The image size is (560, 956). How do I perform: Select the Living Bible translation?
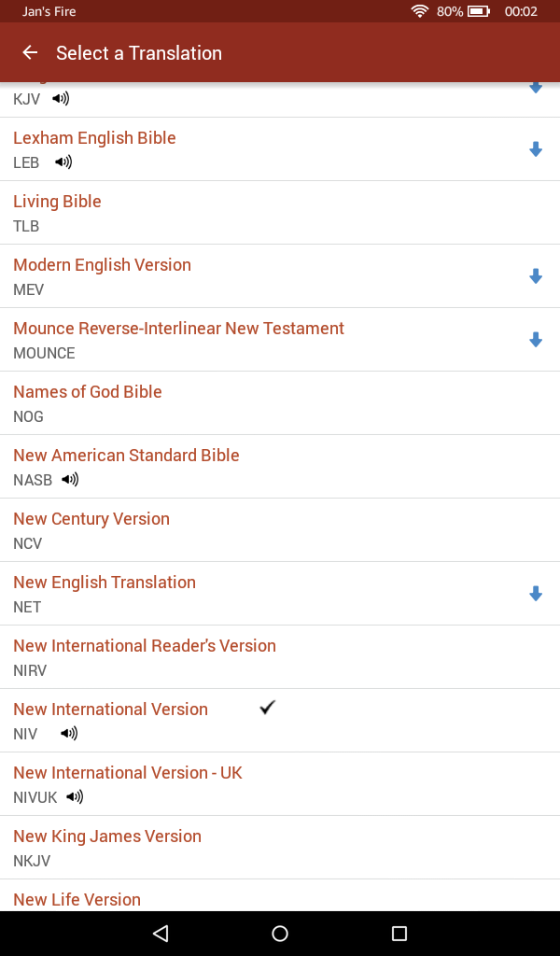pyautogui.click(x=57, y=202)
